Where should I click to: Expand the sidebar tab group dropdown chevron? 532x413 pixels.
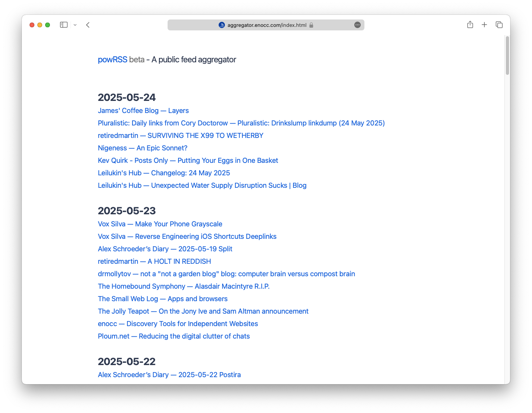pyautogui.click(x=75, y=25)
